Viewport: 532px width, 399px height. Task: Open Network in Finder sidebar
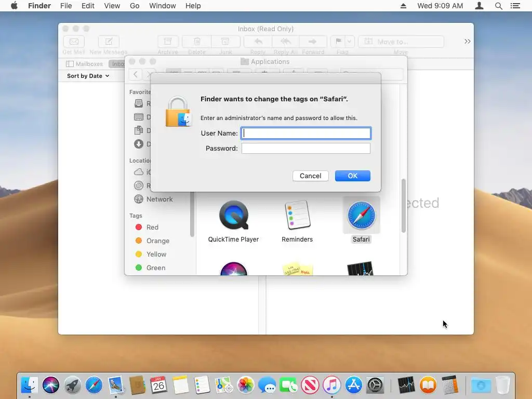click(x=153, y=199)
